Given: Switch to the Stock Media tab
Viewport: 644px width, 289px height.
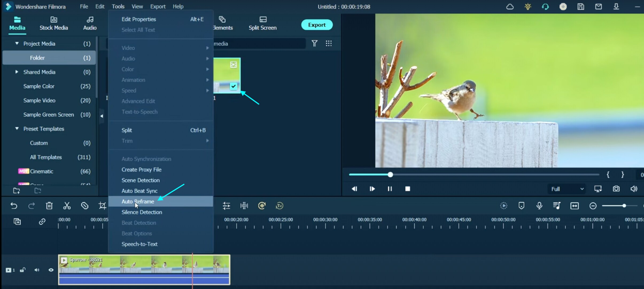Looking at the screenshot, I should [x=54, y=24].
